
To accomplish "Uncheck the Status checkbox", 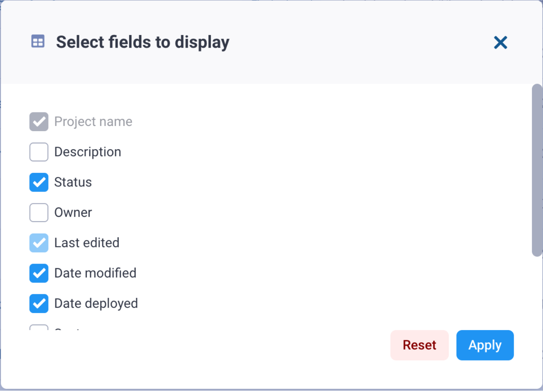I will tap(39, 182).
